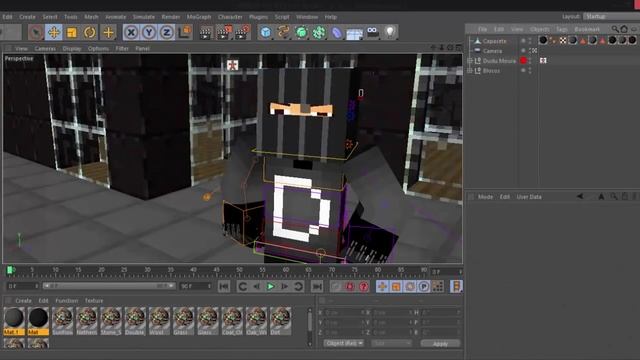The height and width of the screenshot is (360, 640).
Task: Select the Live Selection tool
Action: (x=36, y=32)
